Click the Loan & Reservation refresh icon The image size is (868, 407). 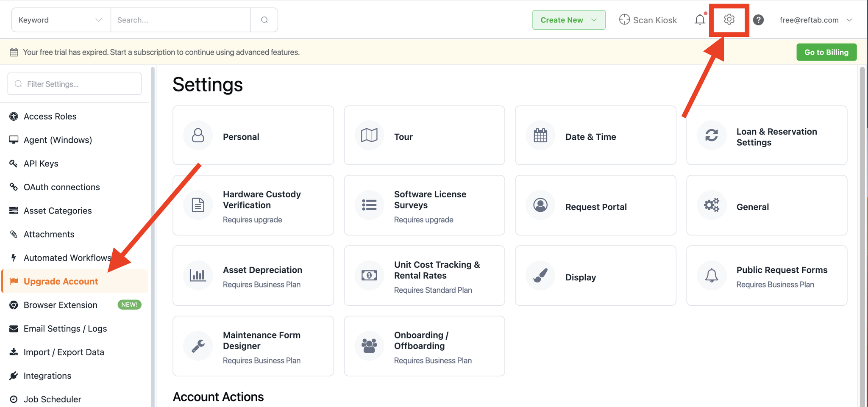click(x=712, y=136)
